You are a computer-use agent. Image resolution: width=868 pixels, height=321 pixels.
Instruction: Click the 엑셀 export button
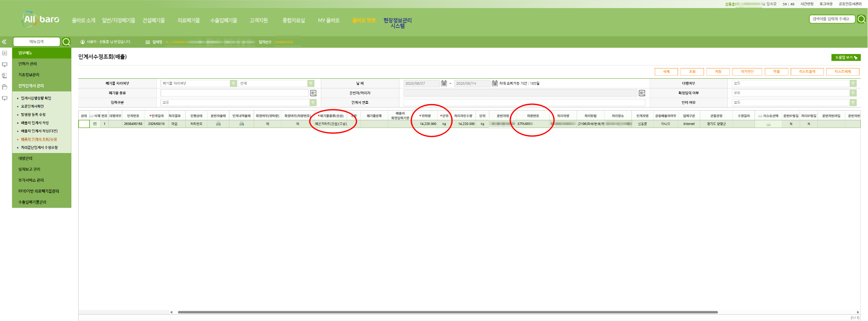pos(776,71)
